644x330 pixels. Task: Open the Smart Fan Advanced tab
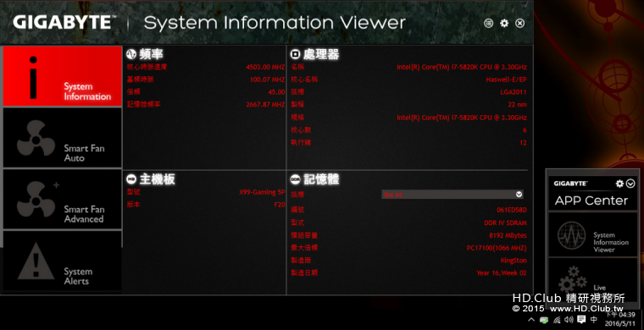(x=63, y=199)
